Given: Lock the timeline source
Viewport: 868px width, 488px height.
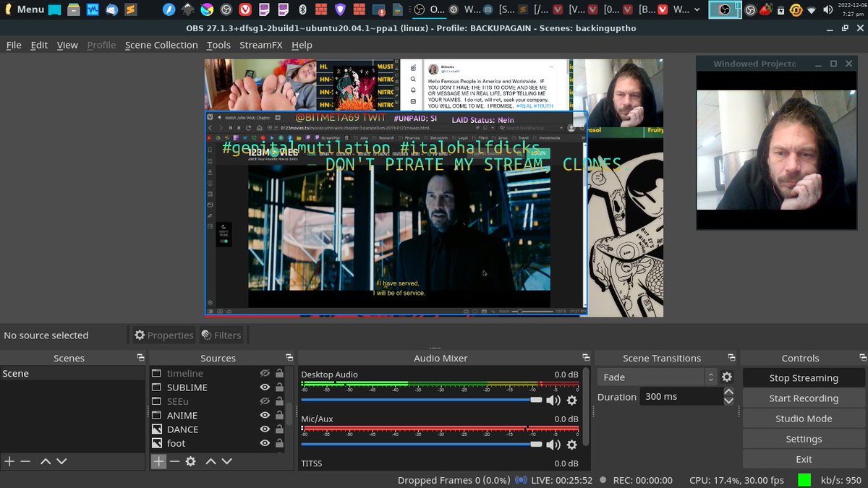Looking at the screenshot, I should coord(279,373).
